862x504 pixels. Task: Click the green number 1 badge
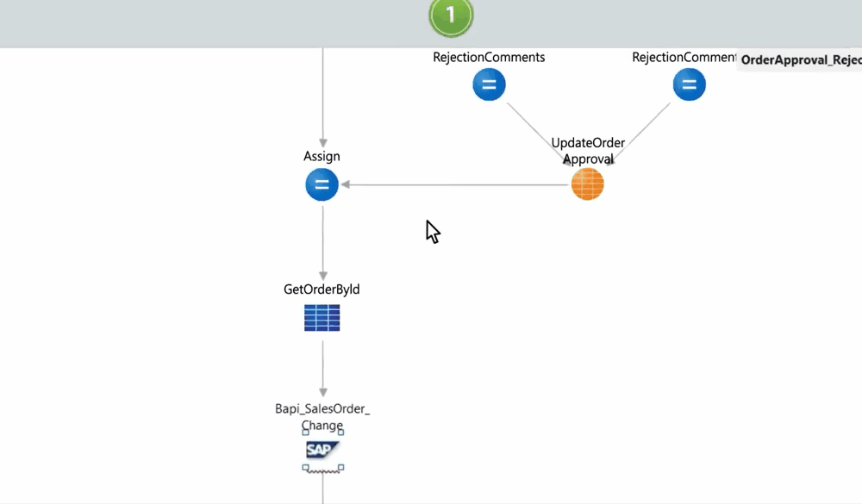pyautogui.click(x=451, y=15)
